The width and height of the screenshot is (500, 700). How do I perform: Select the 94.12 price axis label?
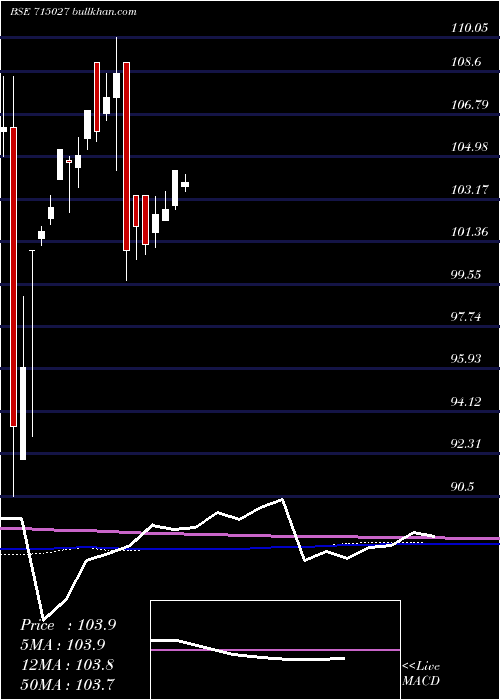(467, 402)
